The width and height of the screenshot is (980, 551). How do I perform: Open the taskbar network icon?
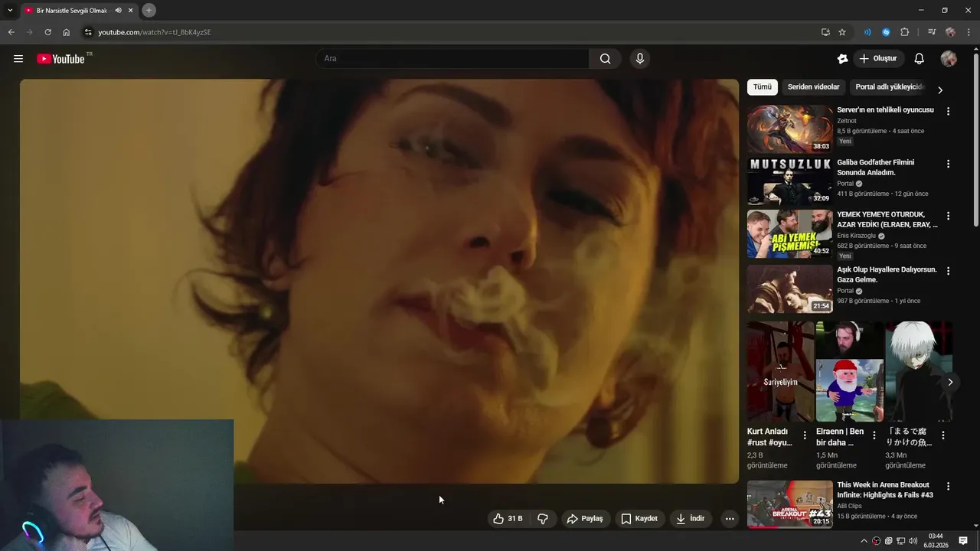tap(900, 541)
